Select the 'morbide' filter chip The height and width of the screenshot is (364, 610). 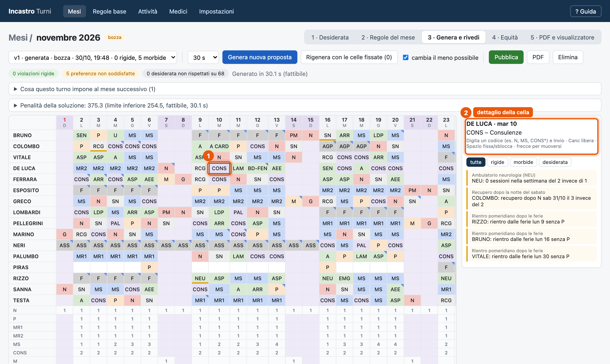[x=523, y=162]
